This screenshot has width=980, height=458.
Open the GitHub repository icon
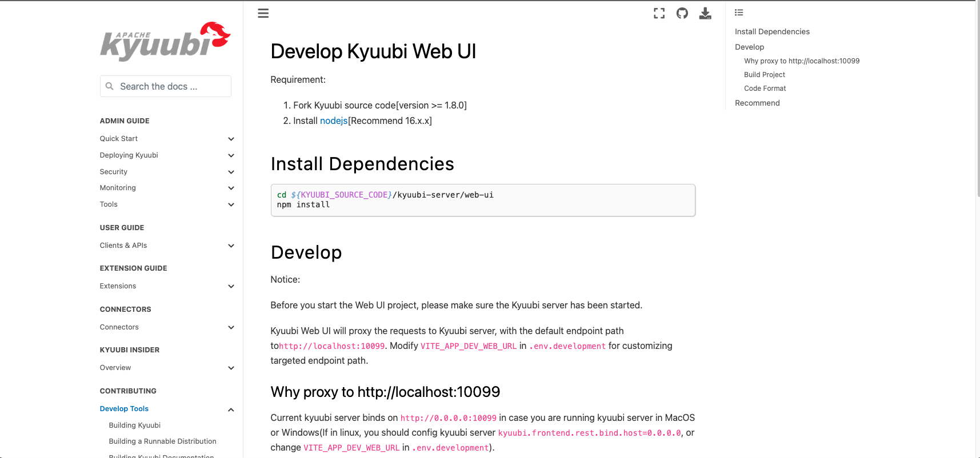point(682,13)
